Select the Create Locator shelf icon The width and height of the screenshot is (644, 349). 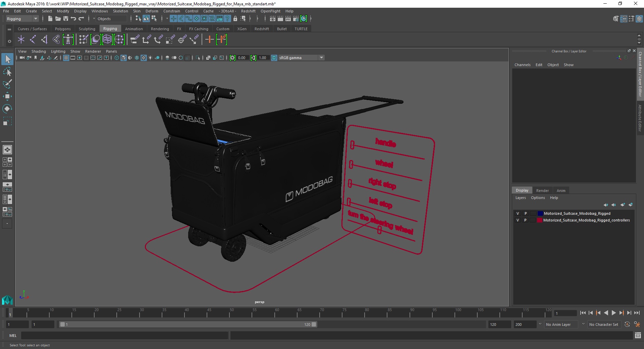[x=21, y=40]
